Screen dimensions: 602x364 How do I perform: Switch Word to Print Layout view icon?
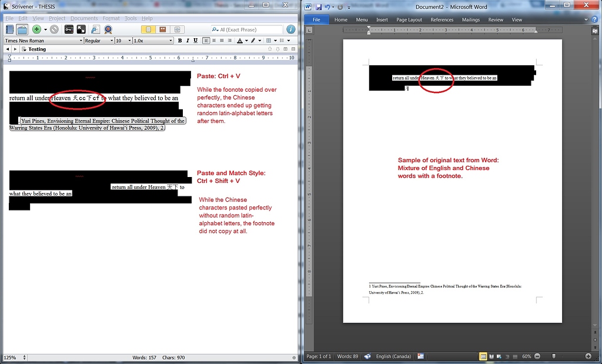click(482, 356)
